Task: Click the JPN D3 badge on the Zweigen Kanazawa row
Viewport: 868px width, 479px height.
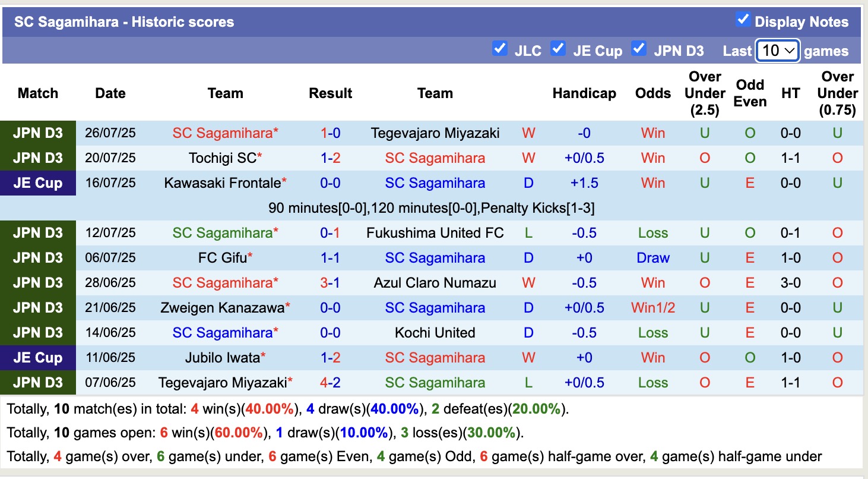Action: [37, 308]
